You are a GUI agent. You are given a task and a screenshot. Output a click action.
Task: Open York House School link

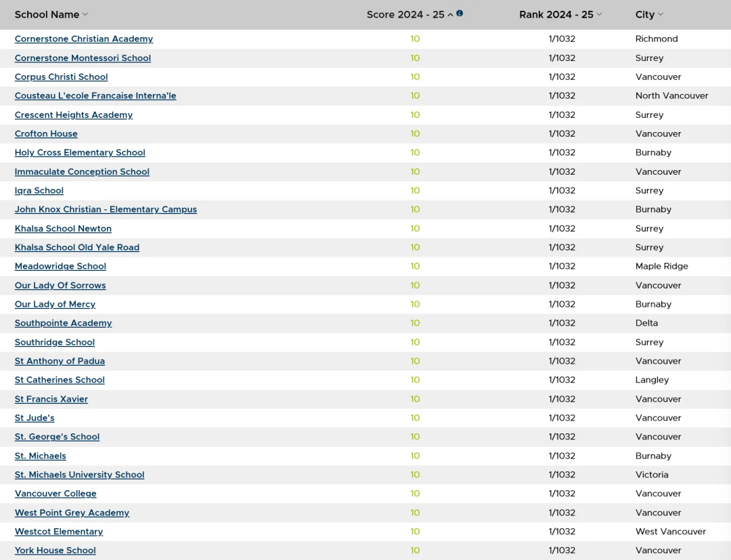[55, 551]
